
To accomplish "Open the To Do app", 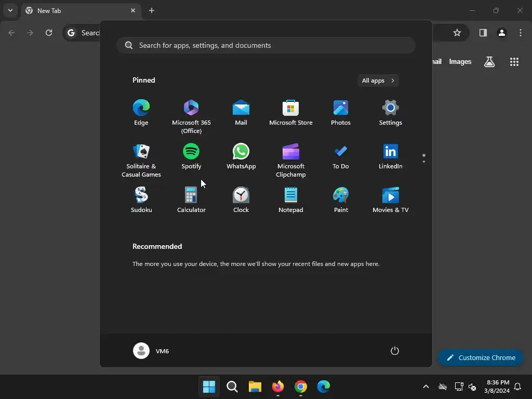I will 341,156.
